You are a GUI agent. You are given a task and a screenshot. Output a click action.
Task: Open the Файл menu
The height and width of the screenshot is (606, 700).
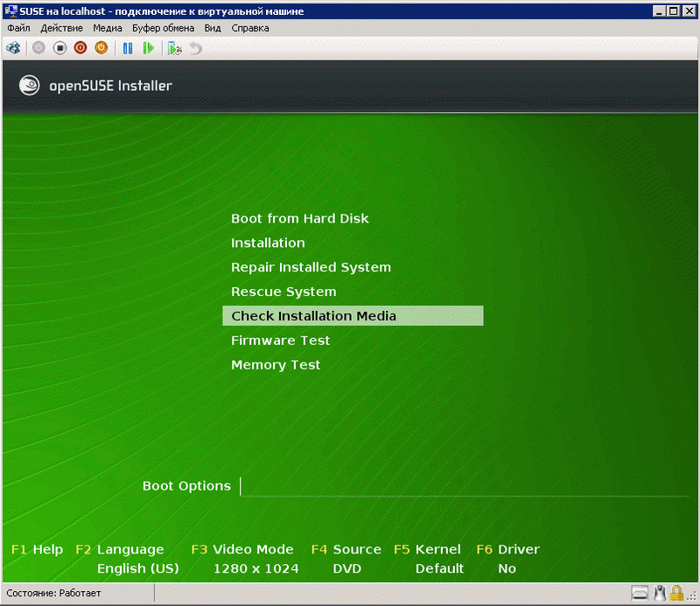point(18,28)
